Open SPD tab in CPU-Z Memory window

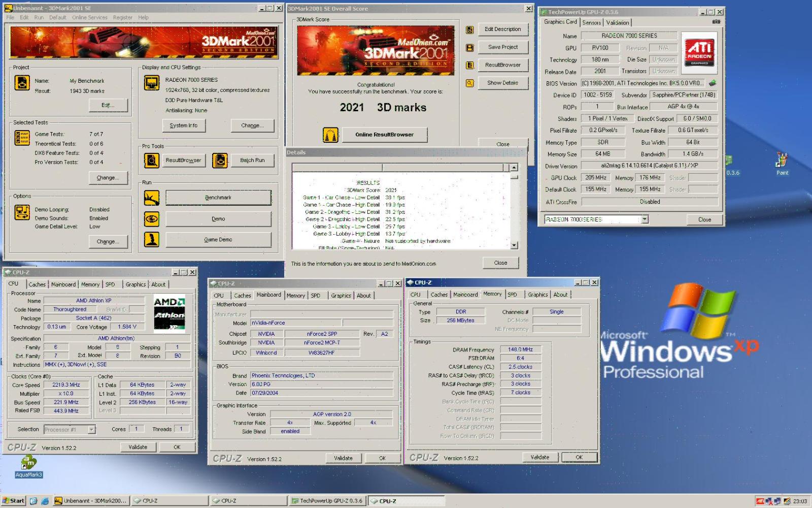pos(512,295)
